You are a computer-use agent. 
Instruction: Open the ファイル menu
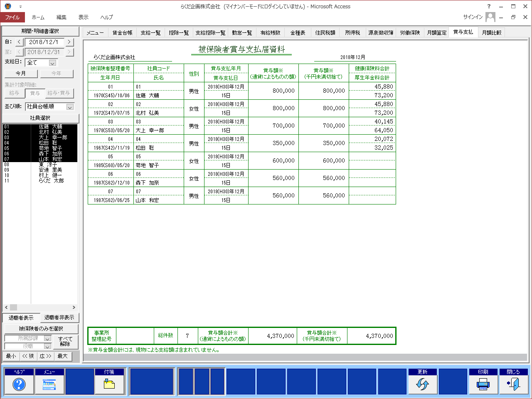coord(12,17)
